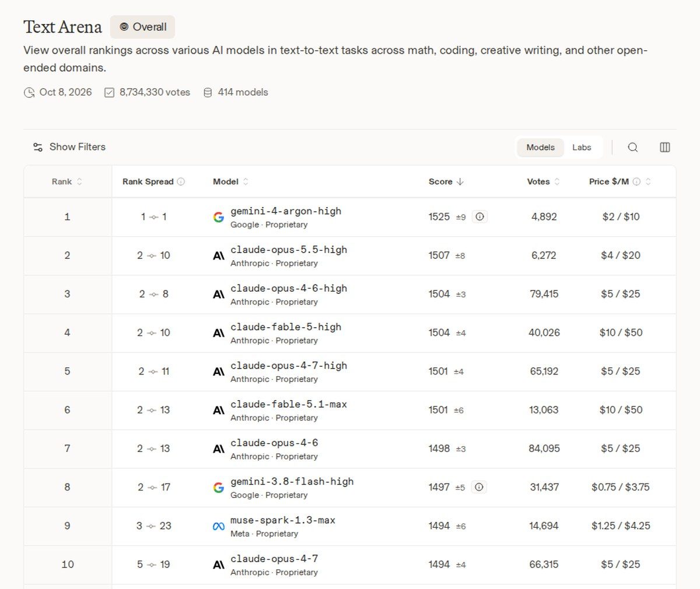Click the info icon next to Price $/M
Viewport: 700px width, 589px height.
[636, 181]
